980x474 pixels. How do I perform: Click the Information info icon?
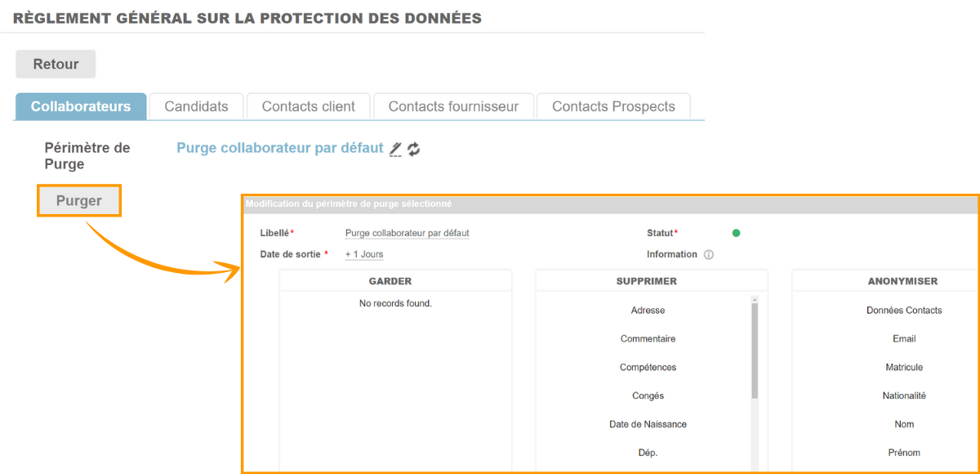coord(709,254)
